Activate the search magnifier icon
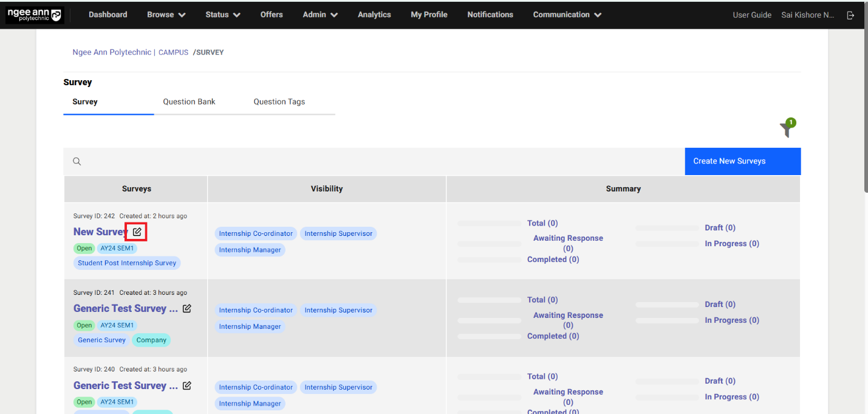Image resolution: width=868 pixels, height=414 pixels. [x=77, y=161]
